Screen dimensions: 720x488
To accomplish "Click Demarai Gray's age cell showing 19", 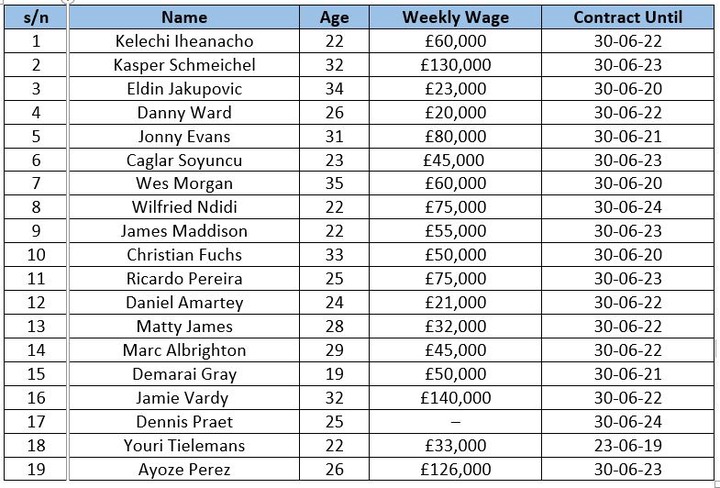I will click(x=334, y=374).
